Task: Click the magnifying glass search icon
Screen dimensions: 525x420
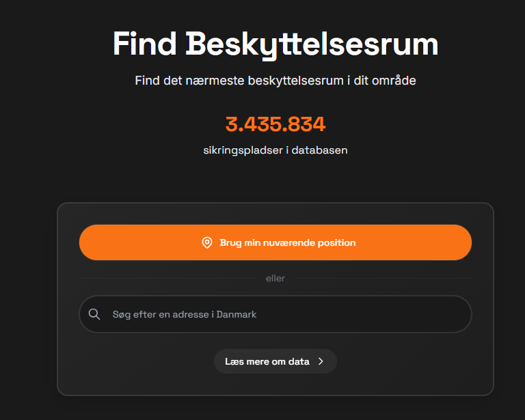Action: (x=94, y=314)
